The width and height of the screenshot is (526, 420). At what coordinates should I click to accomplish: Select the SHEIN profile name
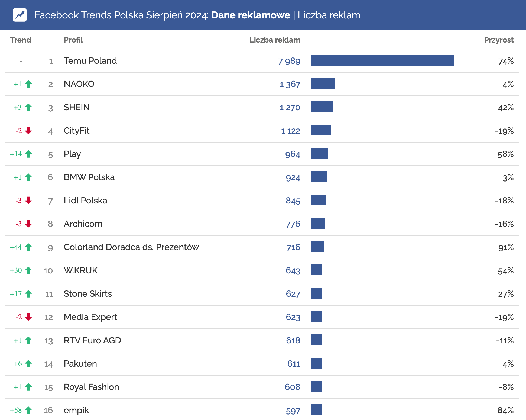coord(76,107)
